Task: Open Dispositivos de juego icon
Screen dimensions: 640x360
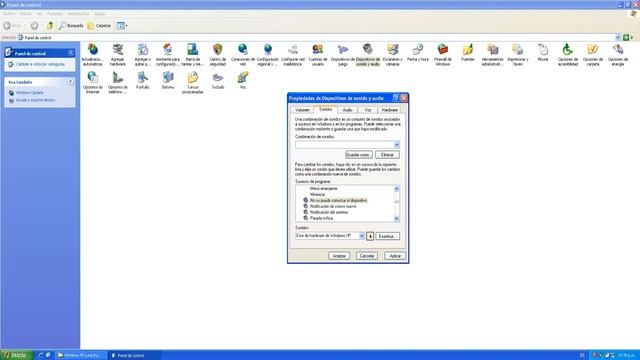Action: point(342,54)
